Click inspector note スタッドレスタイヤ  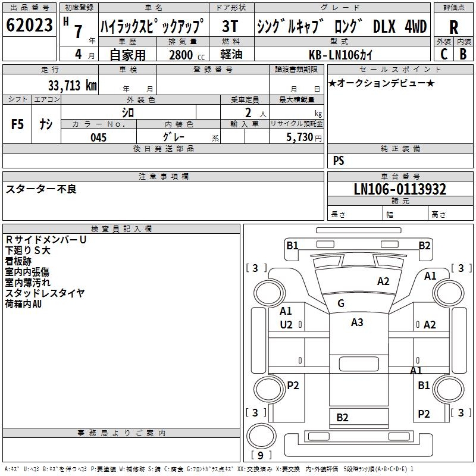pyautogui.click(x=45, y=293)
